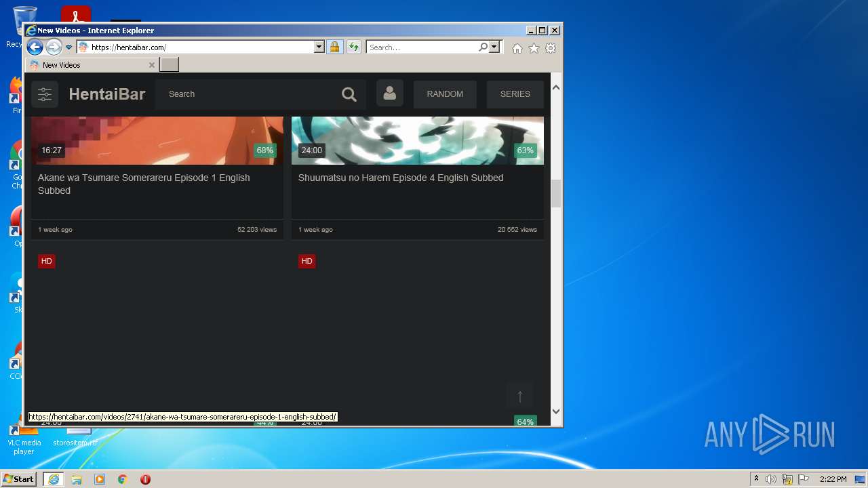
Task: Open Chrome from the taskbar
Action: tap(123, 479)
